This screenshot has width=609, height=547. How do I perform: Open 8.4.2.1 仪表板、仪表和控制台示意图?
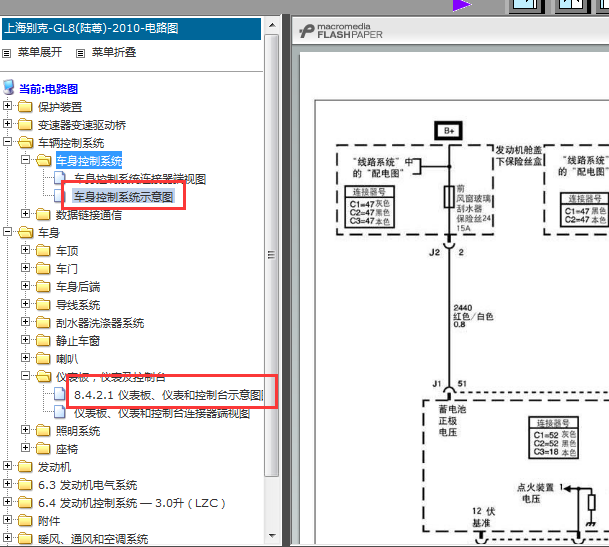coord(169,395)
